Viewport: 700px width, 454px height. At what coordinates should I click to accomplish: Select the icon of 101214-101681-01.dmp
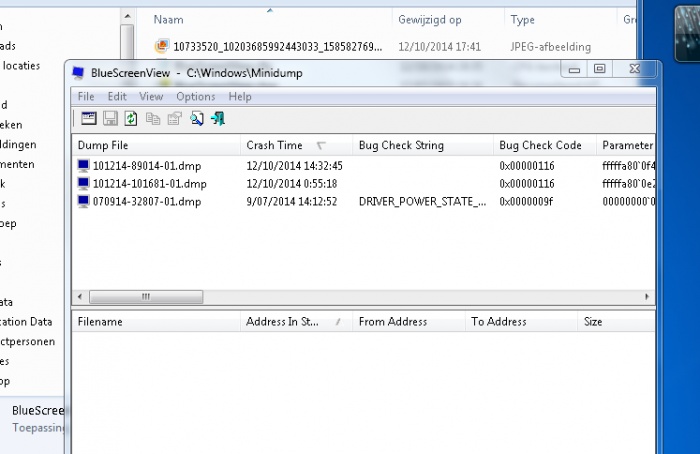83,183
